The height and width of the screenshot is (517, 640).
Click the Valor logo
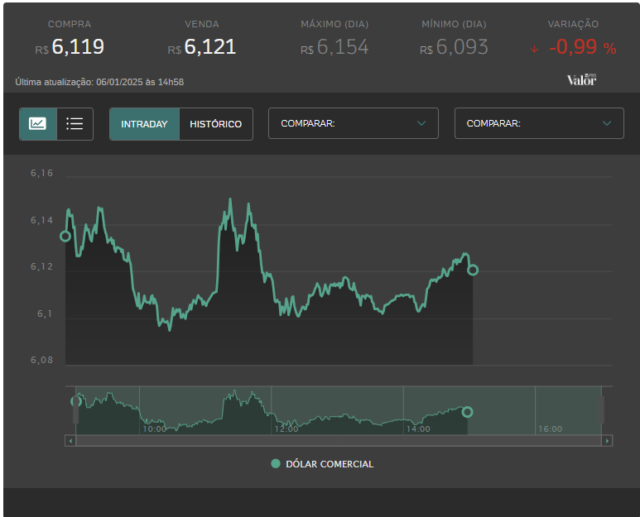pos(582,80)
